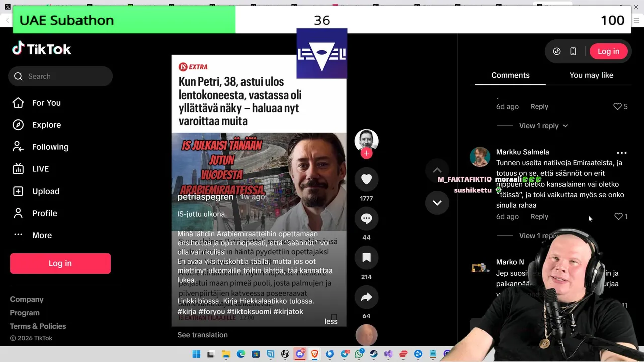Click the #kirja hashtag
Image resolution: width=644 pixels, height=362 pixels.
[x=187, y=312]
